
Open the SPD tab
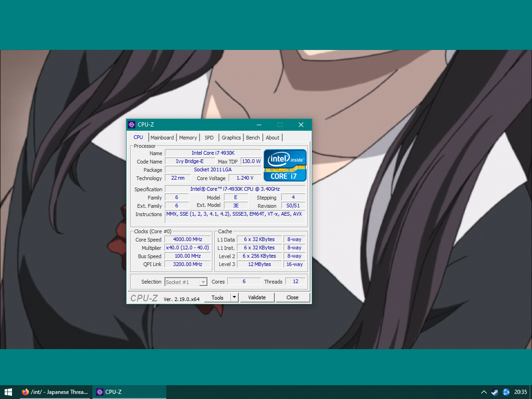tap(209, 138)
